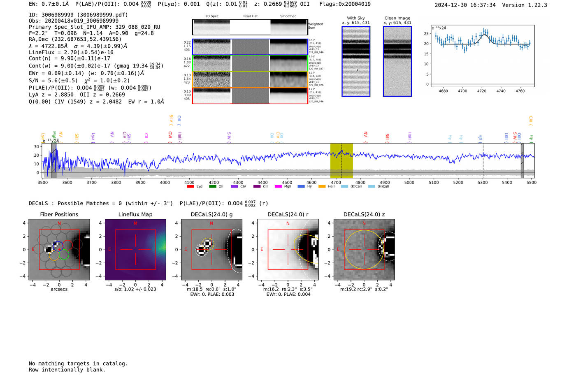
Task: Open the Lineflux Map image
Action: point(135,249)
